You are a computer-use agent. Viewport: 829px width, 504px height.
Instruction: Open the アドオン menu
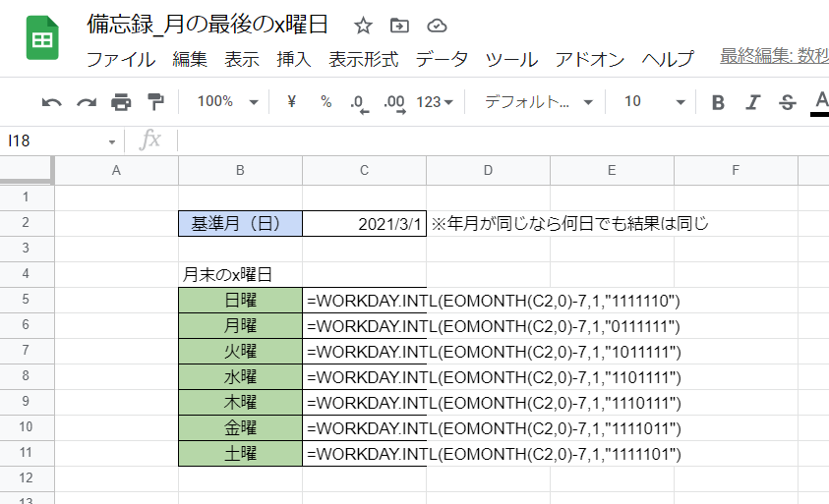(589, 59)
